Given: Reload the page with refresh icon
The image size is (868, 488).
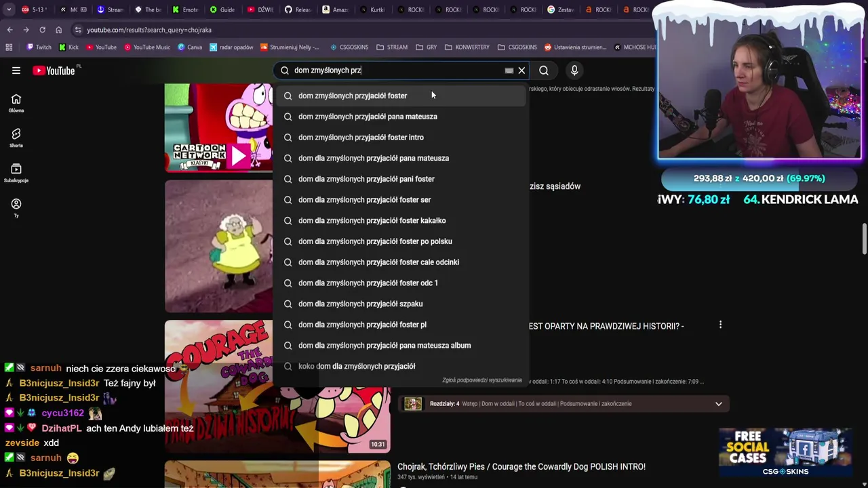Looking at the screenshot, I should tap(42, 30).
